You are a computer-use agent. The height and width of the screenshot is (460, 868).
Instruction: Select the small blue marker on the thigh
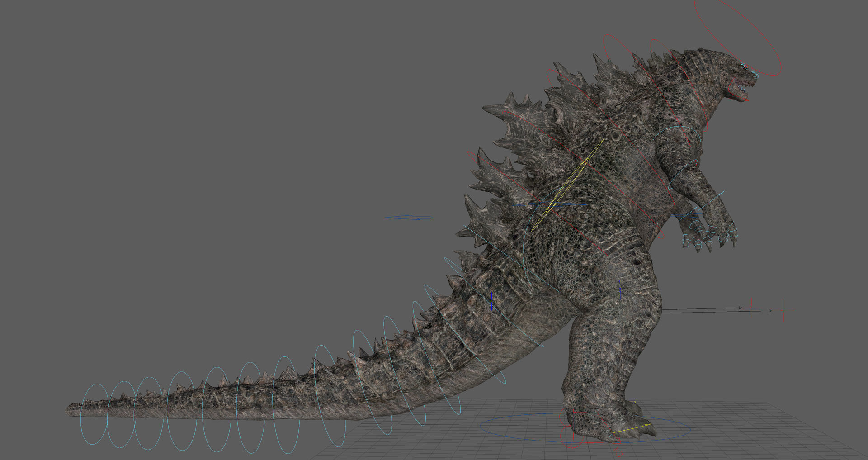[x=620, y=289]
